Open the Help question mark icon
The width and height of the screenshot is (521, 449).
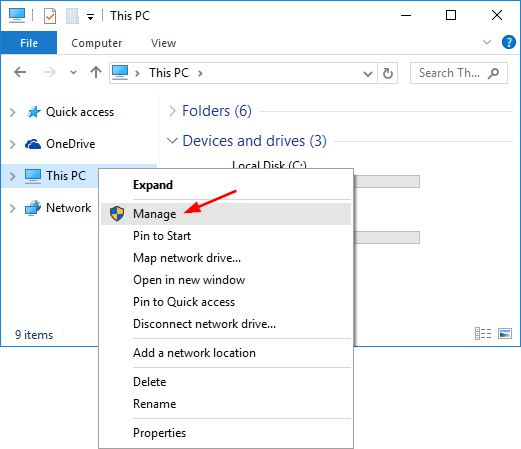[508, 42]
